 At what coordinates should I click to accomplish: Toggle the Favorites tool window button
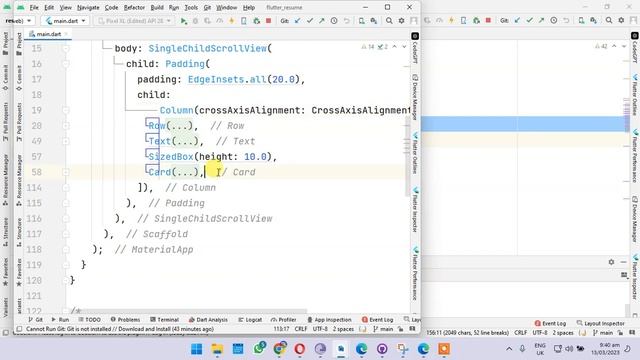(x=19, y=272)
